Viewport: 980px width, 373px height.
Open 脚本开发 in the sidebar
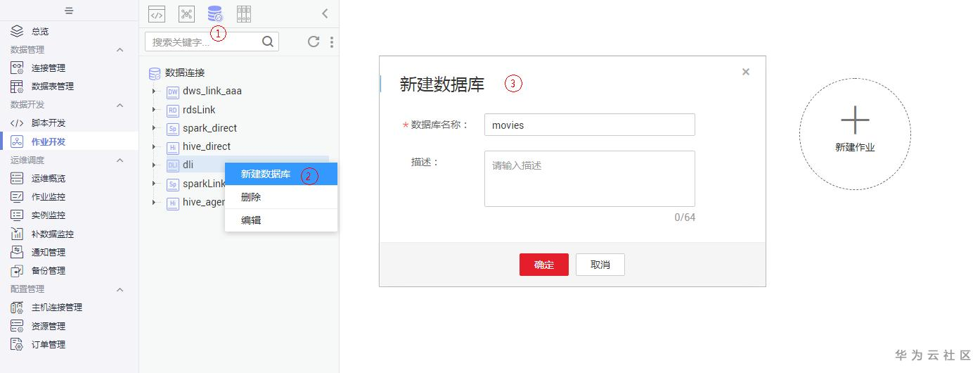49,123
